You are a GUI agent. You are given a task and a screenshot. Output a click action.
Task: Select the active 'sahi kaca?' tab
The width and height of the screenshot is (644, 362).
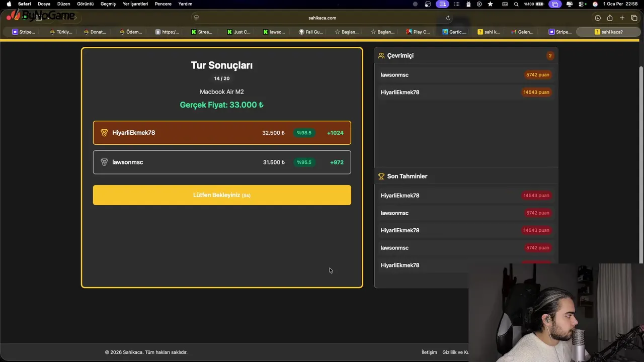(x=608, y=32)
